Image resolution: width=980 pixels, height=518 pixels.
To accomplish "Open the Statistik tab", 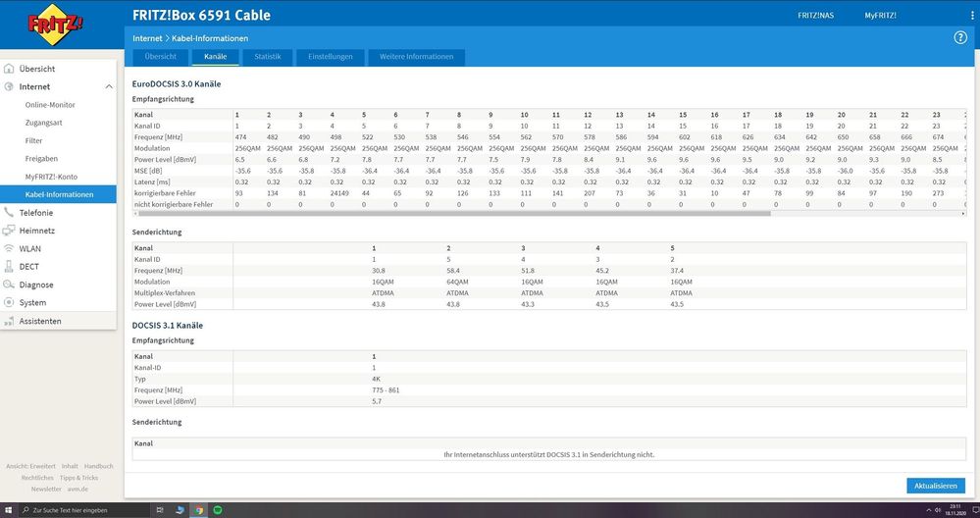I will click(268, 57).
